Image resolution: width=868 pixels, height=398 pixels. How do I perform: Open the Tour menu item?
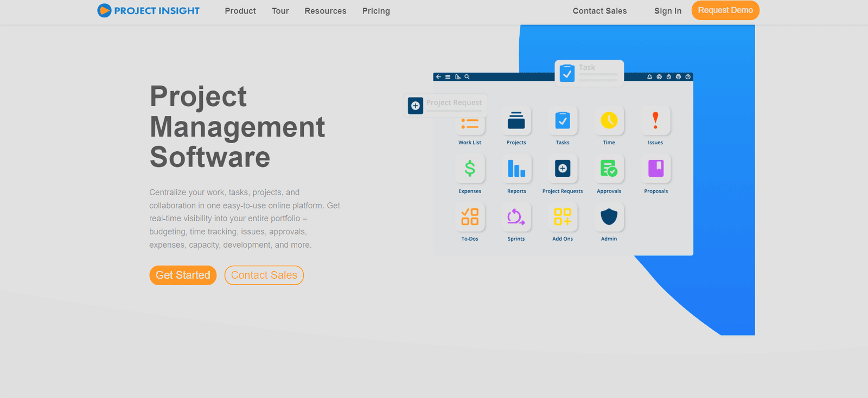click(280, 11)
